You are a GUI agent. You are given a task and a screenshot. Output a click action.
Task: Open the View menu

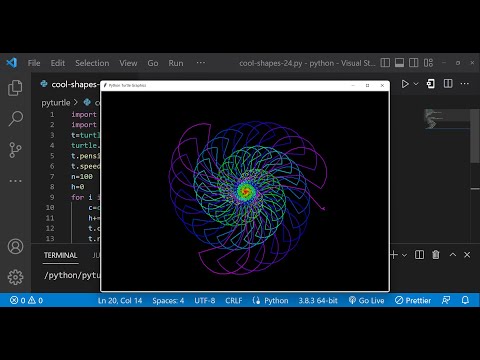[128, 63]
